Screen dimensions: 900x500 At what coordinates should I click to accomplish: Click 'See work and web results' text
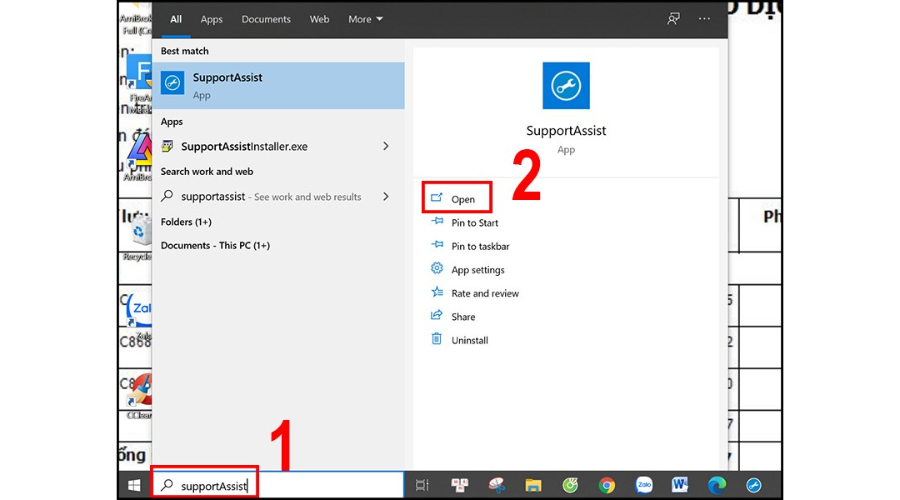(x=308, y=197)
